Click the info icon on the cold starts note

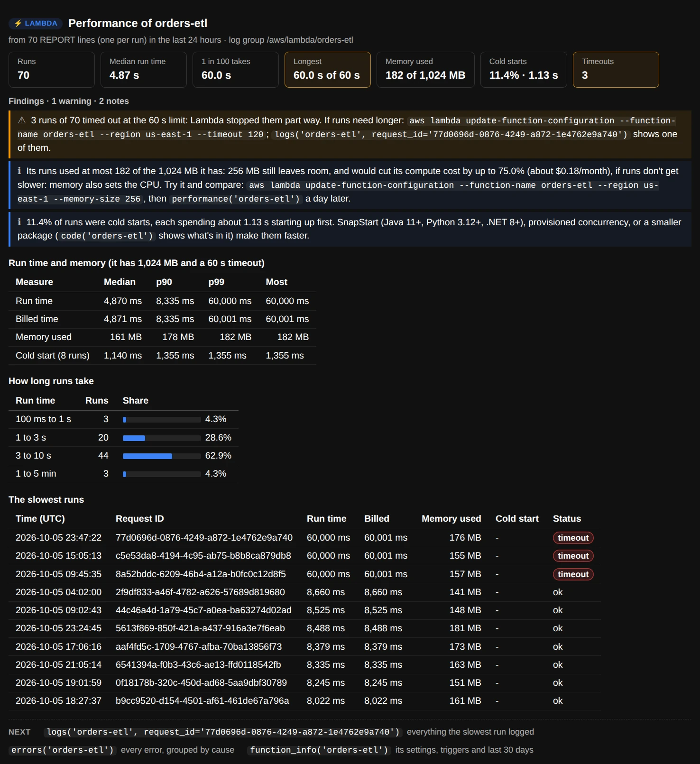click(19, 222)
